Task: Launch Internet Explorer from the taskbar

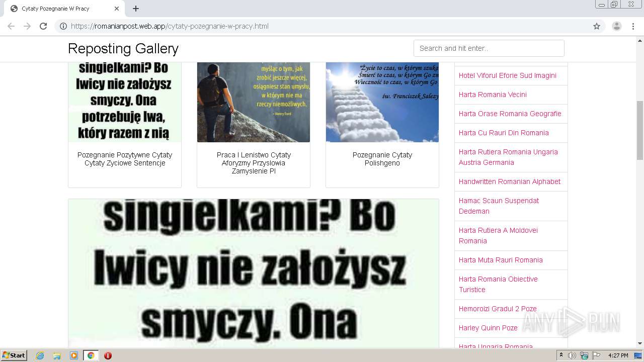Action: [x=40, y=355]
